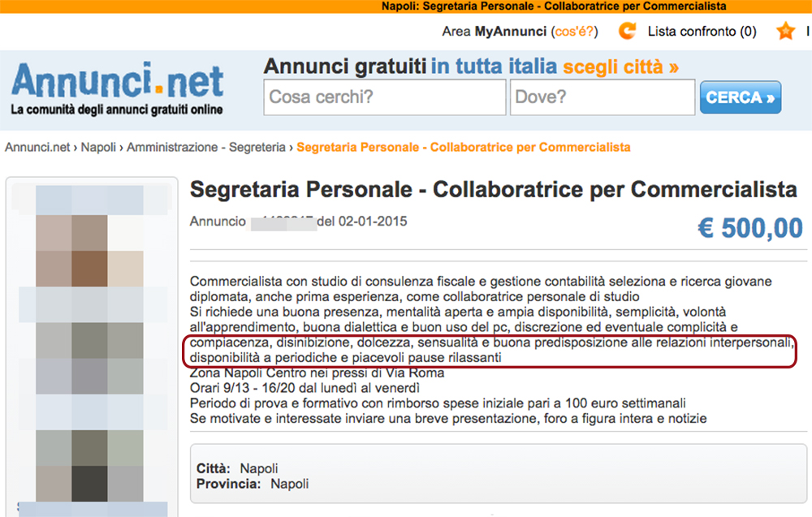Viewport: 812px width, 517px height.
Task: Open Area MyAnnunci
Action: (494, 32)
